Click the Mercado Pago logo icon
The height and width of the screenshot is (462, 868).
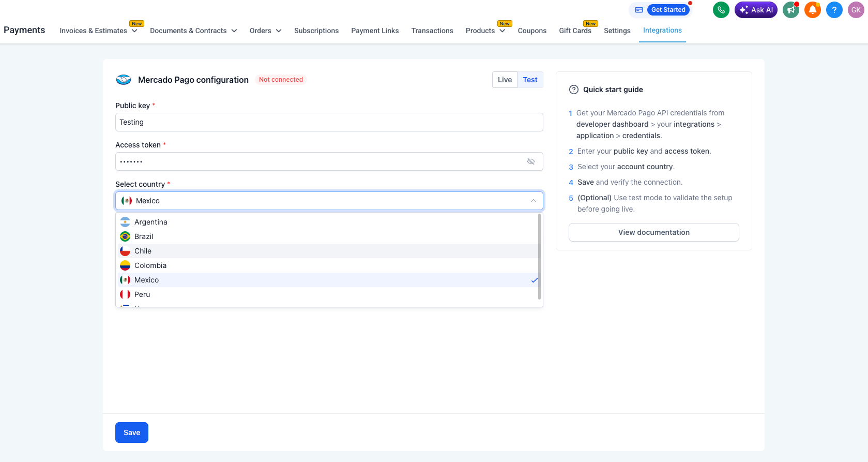124,80
